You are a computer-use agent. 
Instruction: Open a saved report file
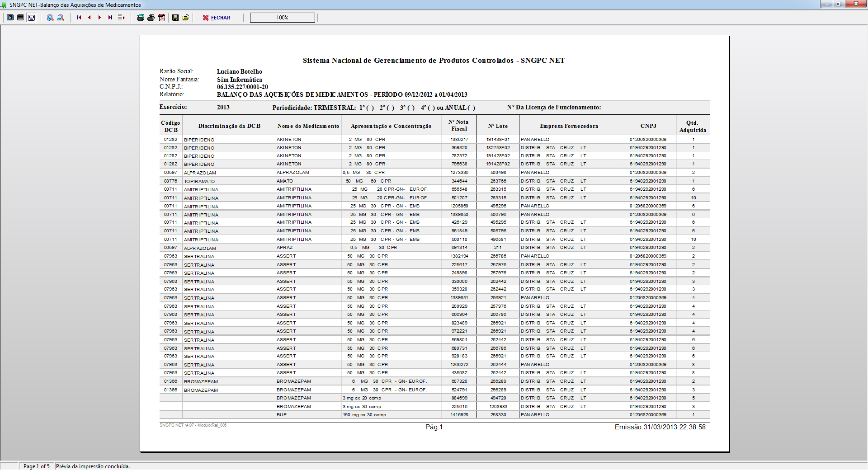point(186,18)
